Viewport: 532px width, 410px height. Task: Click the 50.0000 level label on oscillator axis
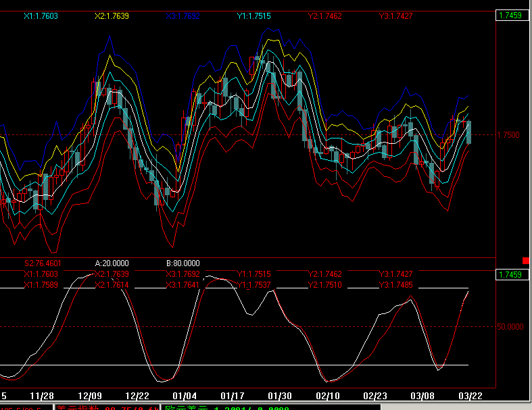(x=510, y=326)
